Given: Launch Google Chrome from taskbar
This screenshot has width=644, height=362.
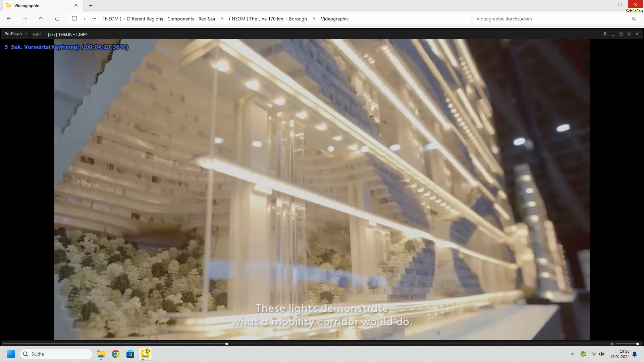Looking at the screenshot, I should point(116,354).
